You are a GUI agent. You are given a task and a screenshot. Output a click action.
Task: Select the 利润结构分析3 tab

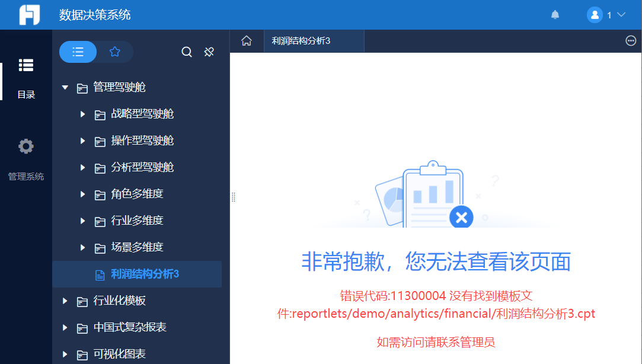(x=314, y=41)
